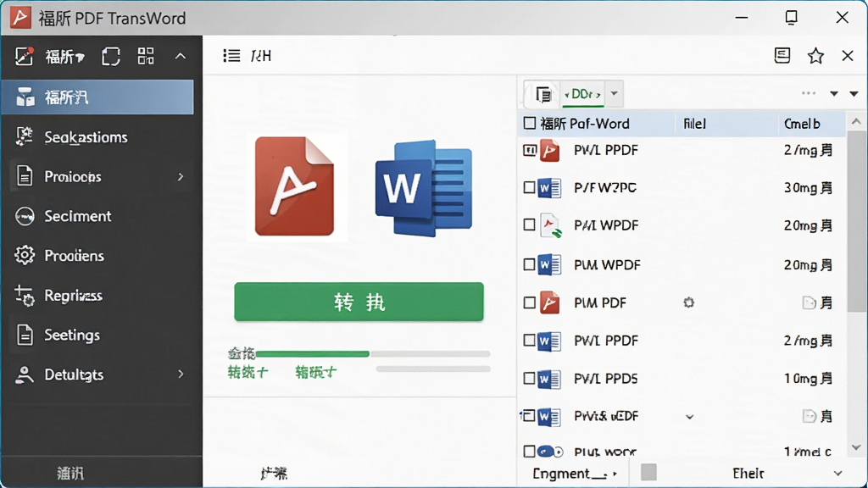Screen dimensions: 868x488
Task: Click the Word icon in P/FW?PC row
Action: (549, 188)
